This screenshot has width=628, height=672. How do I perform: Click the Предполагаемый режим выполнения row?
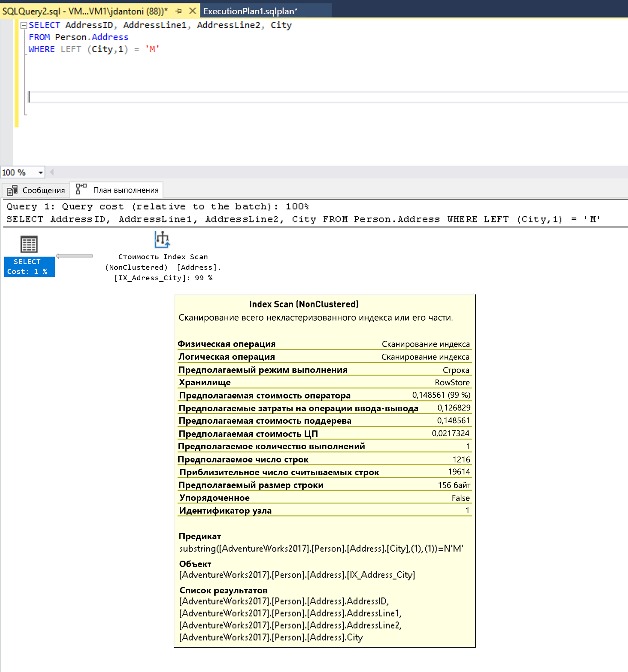pos(324,370)
